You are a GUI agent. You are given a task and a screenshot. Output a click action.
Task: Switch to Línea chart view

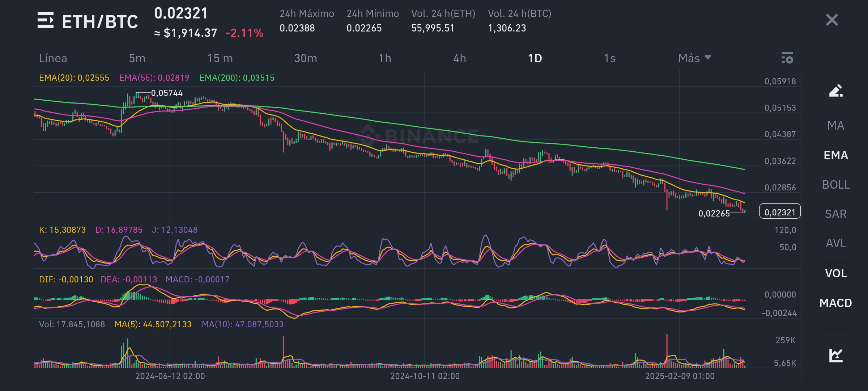coord(53,58)
